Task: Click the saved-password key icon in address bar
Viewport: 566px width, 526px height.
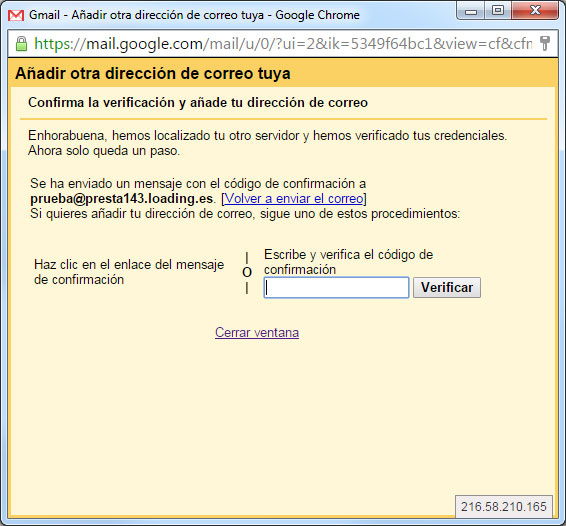Action: click(545, 43)
